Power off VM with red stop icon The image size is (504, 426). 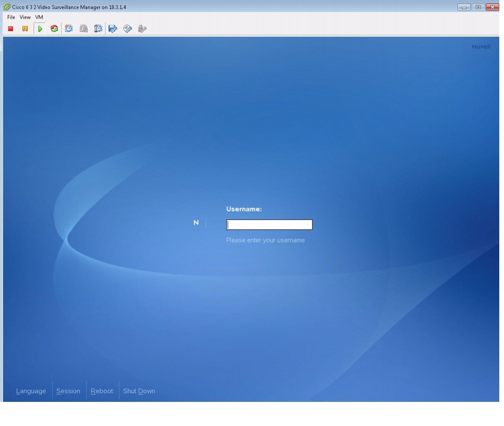pyautogui.click(x=11, y=28)
